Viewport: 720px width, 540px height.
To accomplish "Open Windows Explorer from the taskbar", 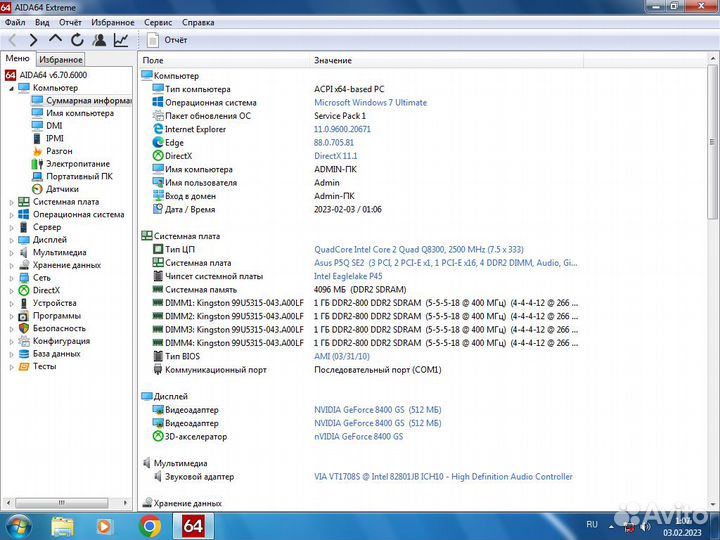I will coord(62,526).
